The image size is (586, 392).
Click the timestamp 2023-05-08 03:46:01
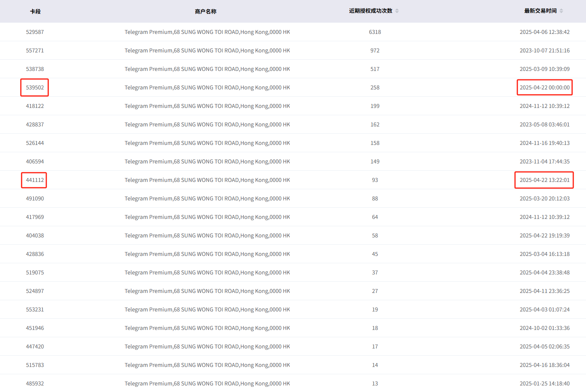click(544, 124)
